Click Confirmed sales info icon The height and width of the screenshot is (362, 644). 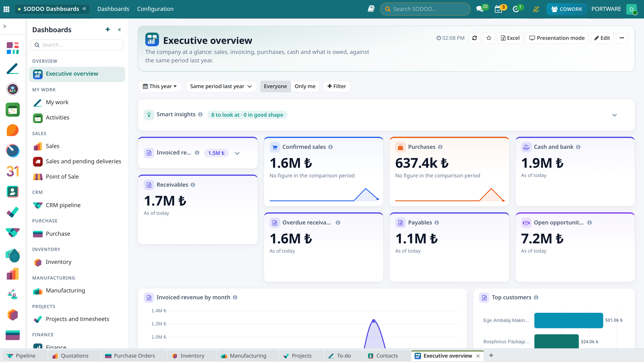pyautogui.click(x=330, y=147)
